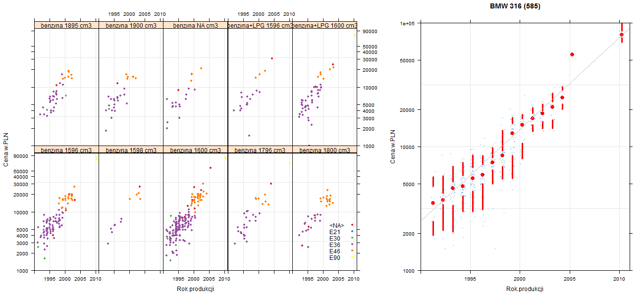644x297 pixels.
Task: Select the "E30" legend label
Action: tap(335, 238)
